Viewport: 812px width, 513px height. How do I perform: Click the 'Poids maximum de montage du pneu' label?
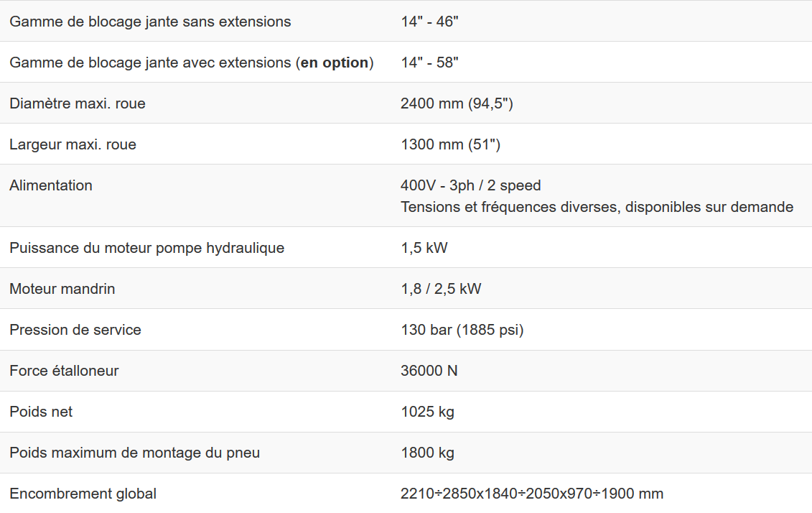pyautogui.click(x=134, y=453)
